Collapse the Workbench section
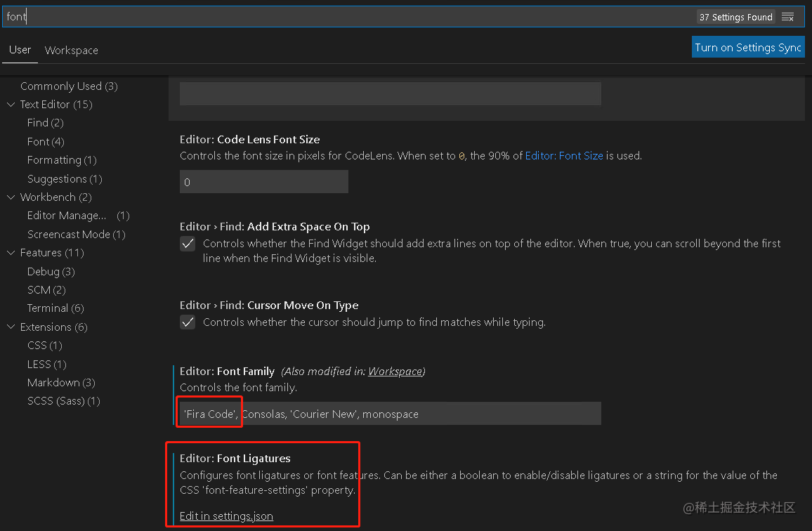The width and height of the screenshot is (812, 531). point(11,197)
